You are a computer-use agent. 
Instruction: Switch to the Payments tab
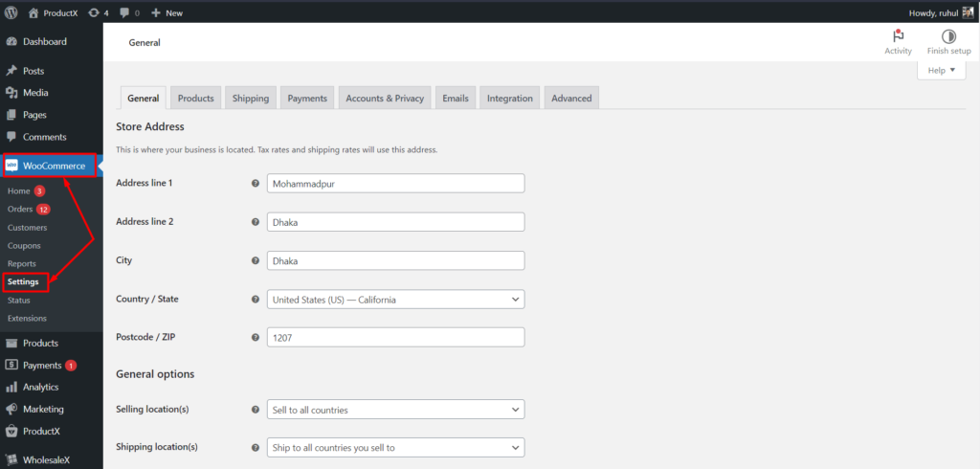[307, 99]
